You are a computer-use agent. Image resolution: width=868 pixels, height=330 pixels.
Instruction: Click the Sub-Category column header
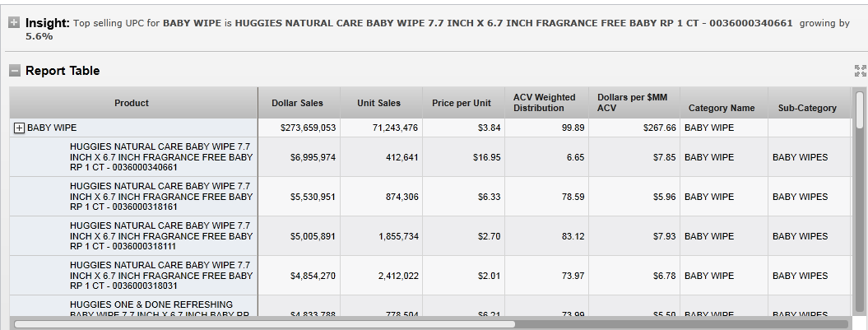coord(807,108)
